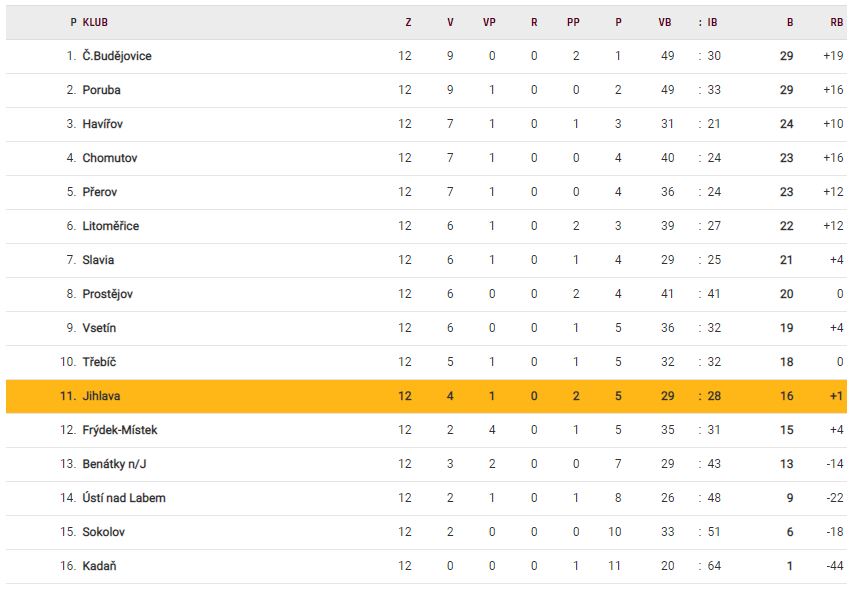Open the Č.Budějovice team link

pyautogui.click(x=117, y=56)
